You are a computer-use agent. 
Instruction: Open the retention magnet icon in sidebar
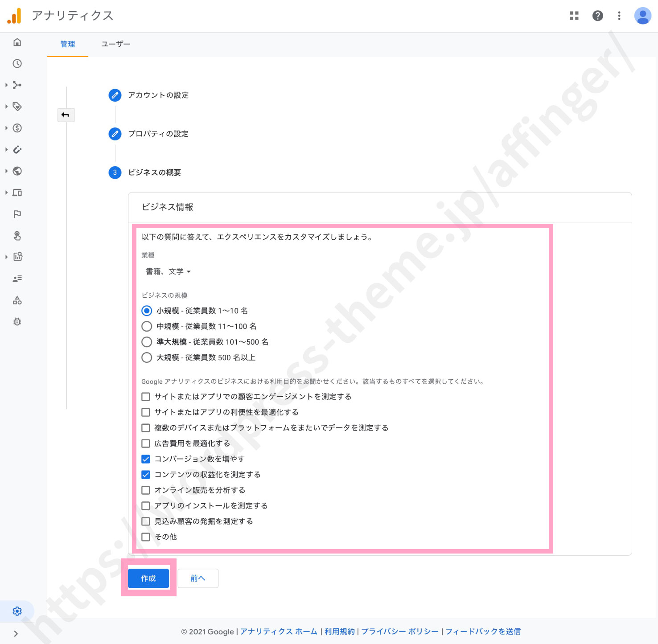17,150
